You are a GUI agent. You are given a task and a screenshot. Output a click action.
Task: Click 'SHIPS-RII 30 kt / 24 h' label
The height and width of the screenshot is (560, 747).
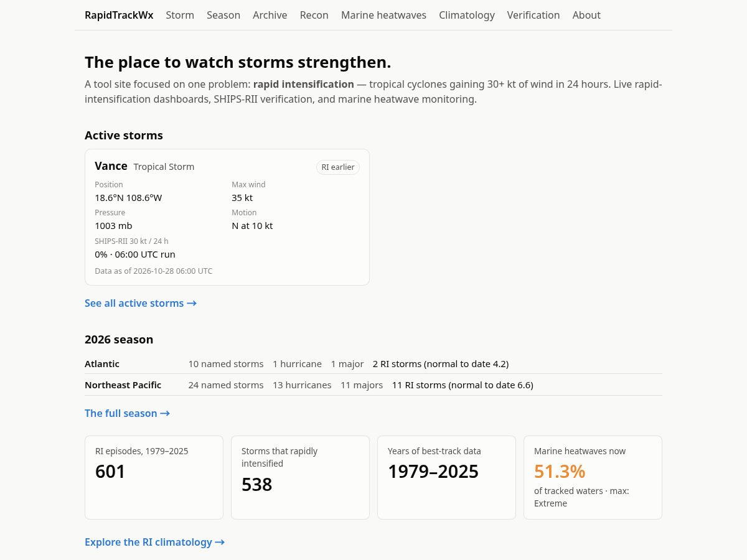click(x=131, y=241)
